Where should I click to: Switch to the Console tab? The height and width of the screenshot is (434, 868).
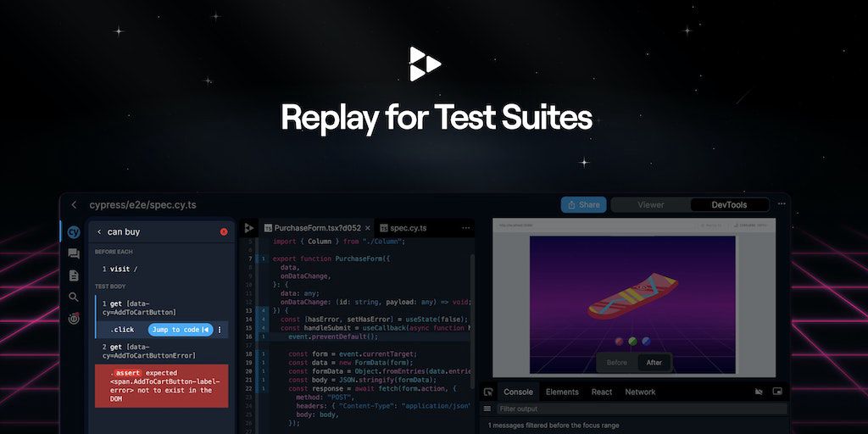click(x=518, y=392)
